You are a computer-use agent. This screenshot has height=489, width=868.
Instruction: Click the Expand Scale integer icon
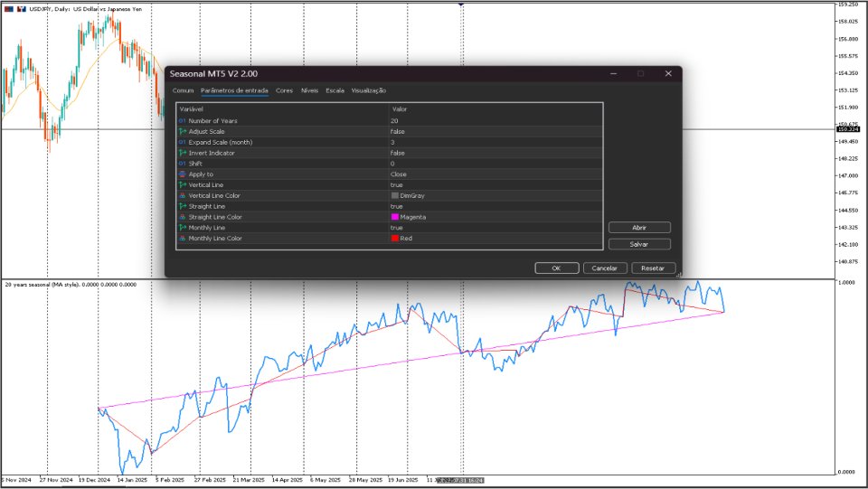(182, 142)
